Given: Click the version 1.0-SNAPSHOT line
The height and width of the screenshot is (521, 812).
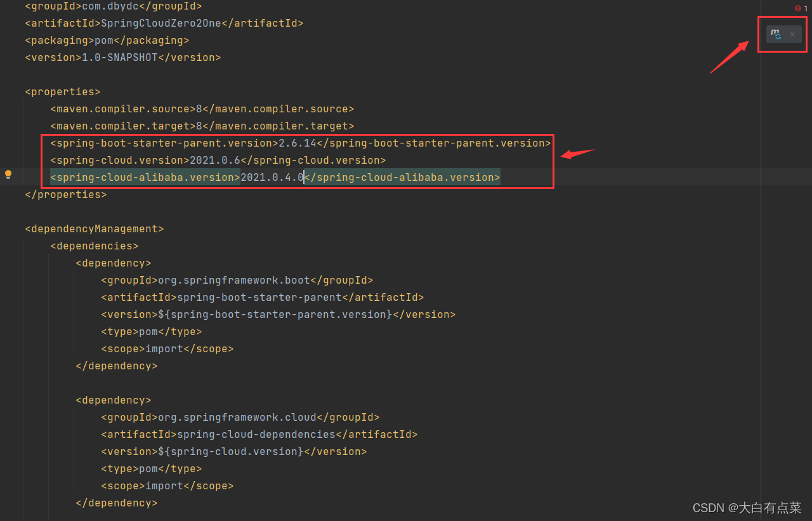Looking at the screenshot, I should pos(123,58).
